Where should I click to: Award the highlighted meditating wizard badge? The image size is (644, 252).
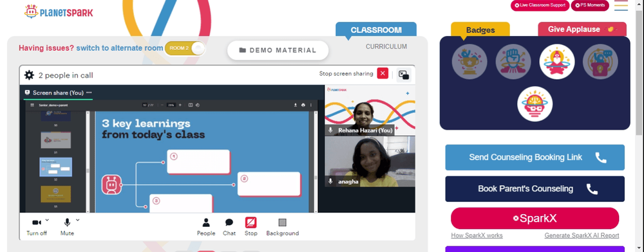(557, 62)
